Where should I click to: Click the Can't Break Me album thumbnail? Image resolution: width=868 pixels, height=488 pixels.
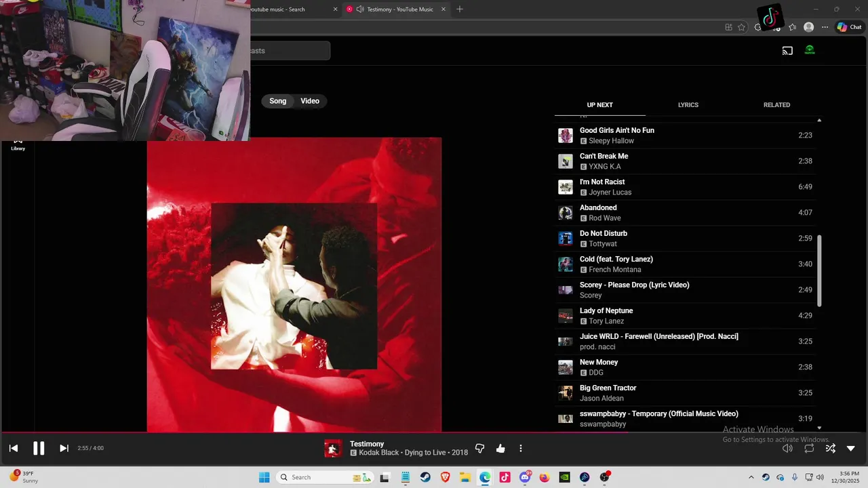click(566, 161)
